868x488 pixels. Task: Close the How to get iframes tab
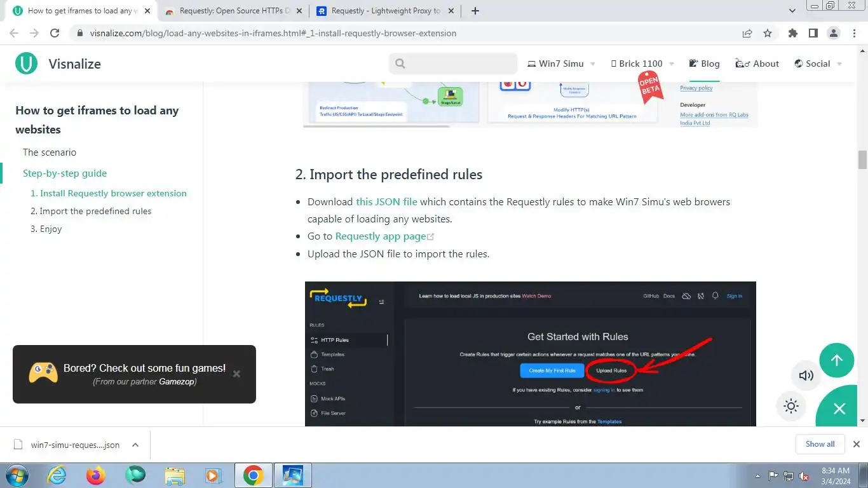click(x=147, y=11)
